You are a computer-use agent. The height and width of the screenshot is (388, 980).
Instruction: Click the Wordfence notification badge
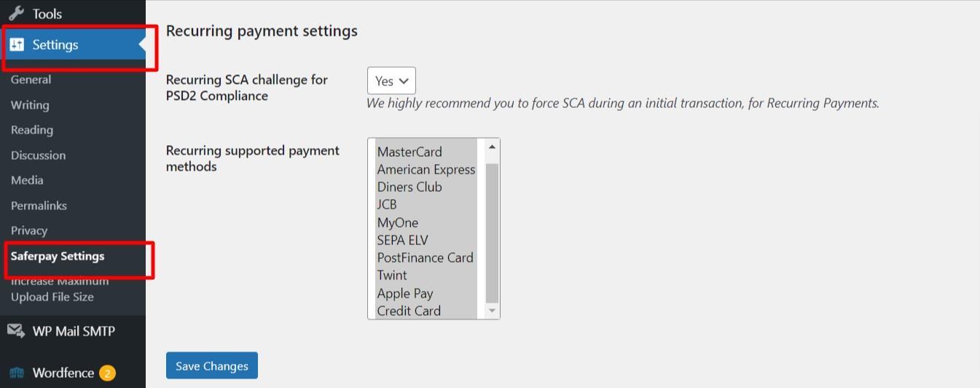107,373
